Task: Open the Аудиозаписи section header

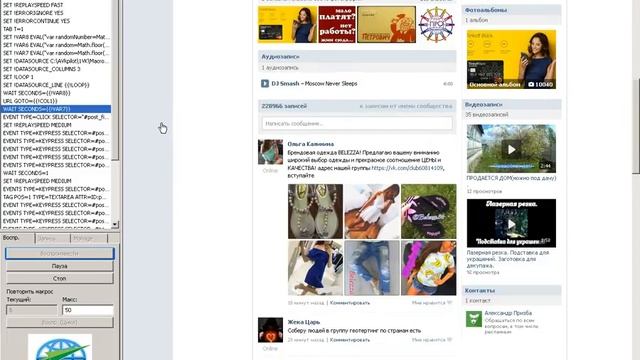Action: tap(357, 56)
